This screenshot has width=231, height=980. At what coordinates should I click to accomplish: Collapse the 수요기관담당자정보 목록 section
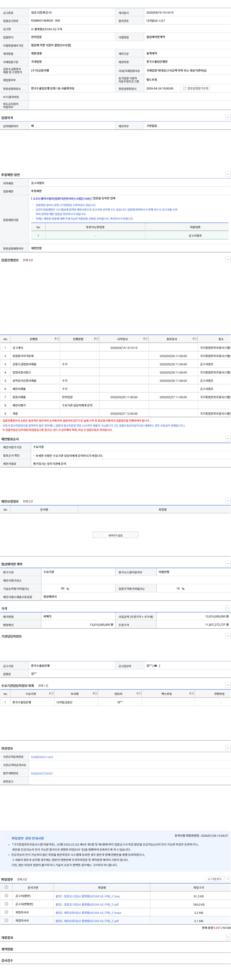228,685
